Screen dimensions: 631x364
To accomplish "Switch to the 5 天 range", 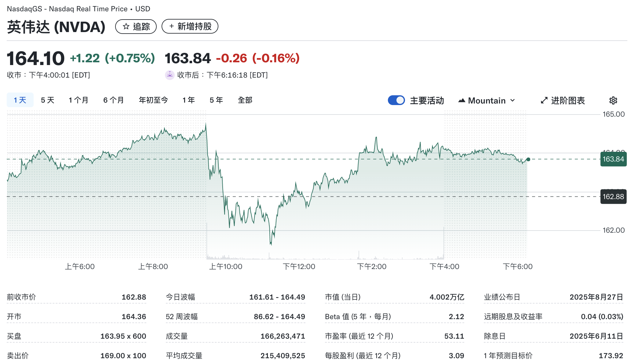I will [x=48, y=100].
